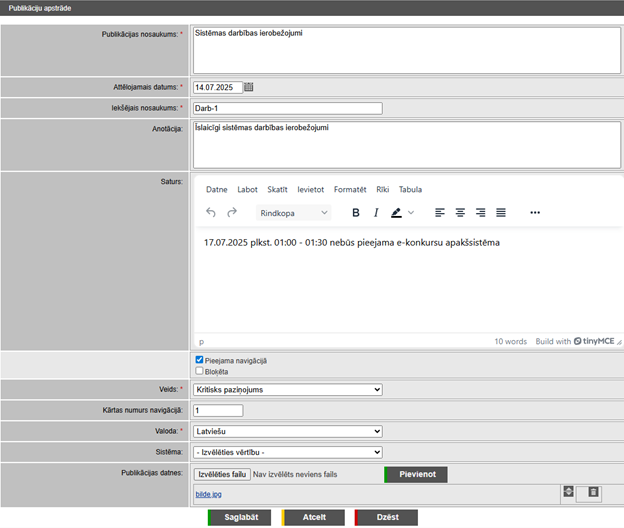This screenshot has width=624, height=528.
Task: Open the Formatēt menu in editor
Action: pos(350,189)
